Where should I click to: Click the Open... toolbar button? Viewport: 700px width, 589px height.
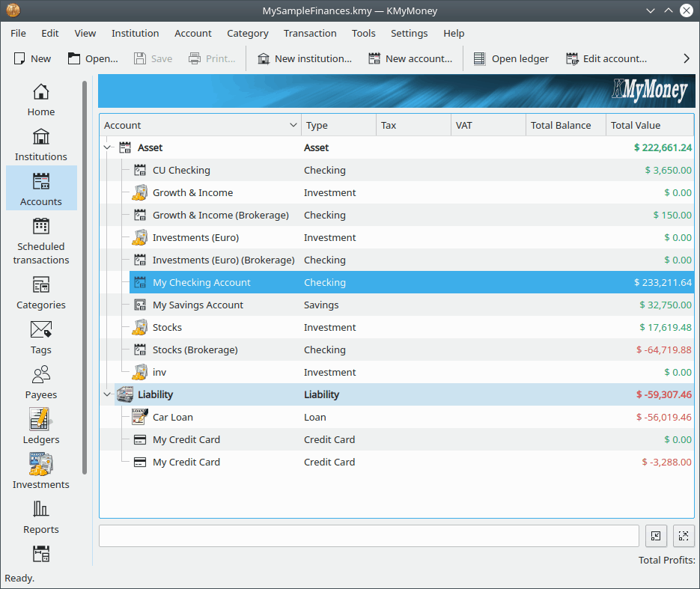(x=93, y=58)
